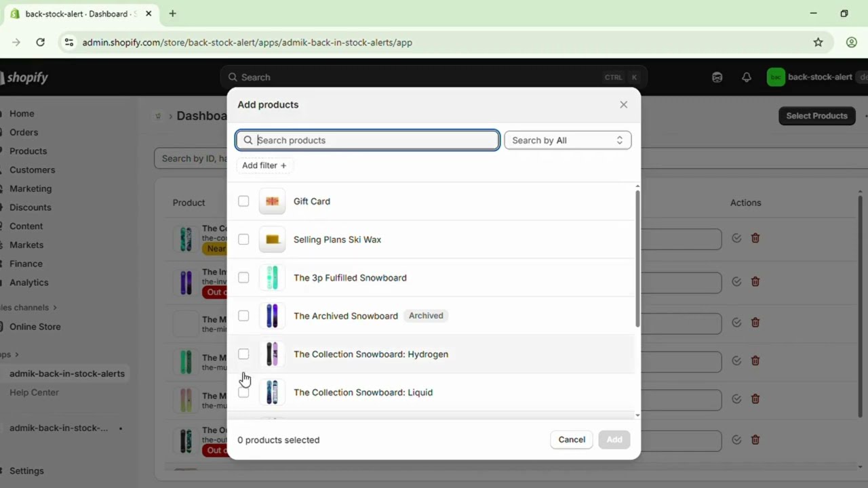Close the Add products dialog
Image resolution: width=868 pixels, height=488 pixels.
tap(623, 104)
